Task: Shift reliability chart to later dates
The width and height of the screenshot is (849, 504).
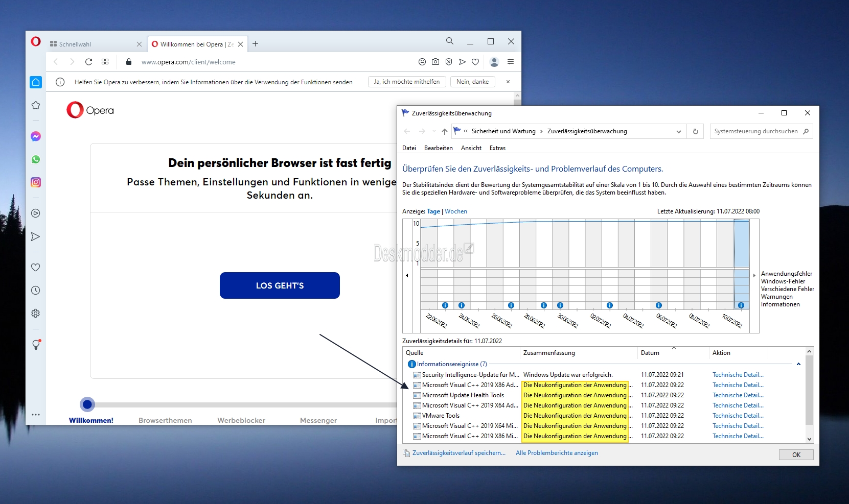Action: coord(754,275)
